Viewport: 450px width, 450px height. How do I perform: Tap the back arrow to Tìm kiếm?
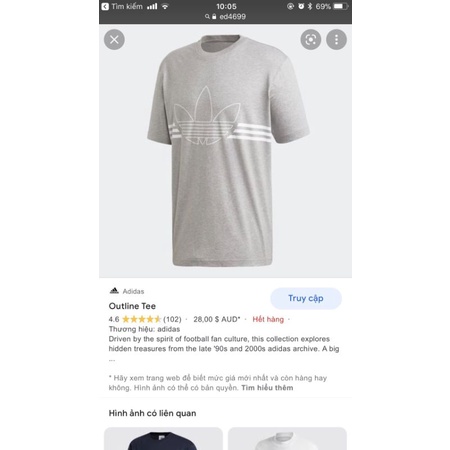(x=105, y=7)
